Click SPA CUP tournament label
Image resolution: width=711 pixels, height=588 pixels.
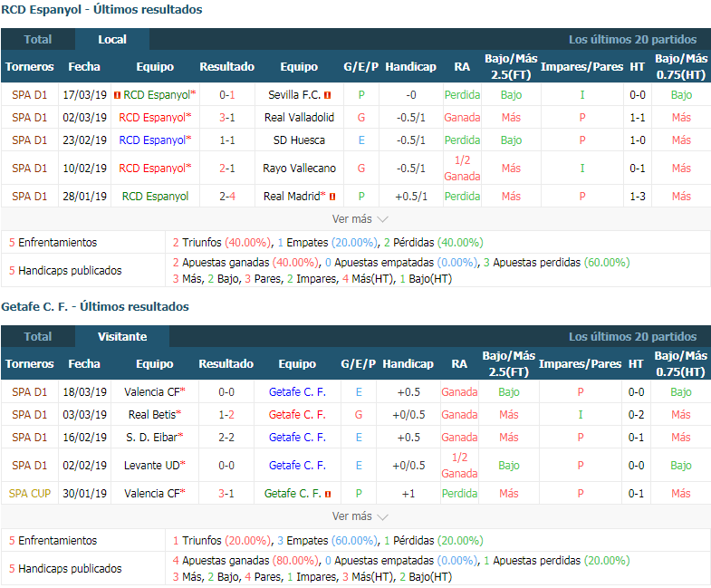[30, 494]
